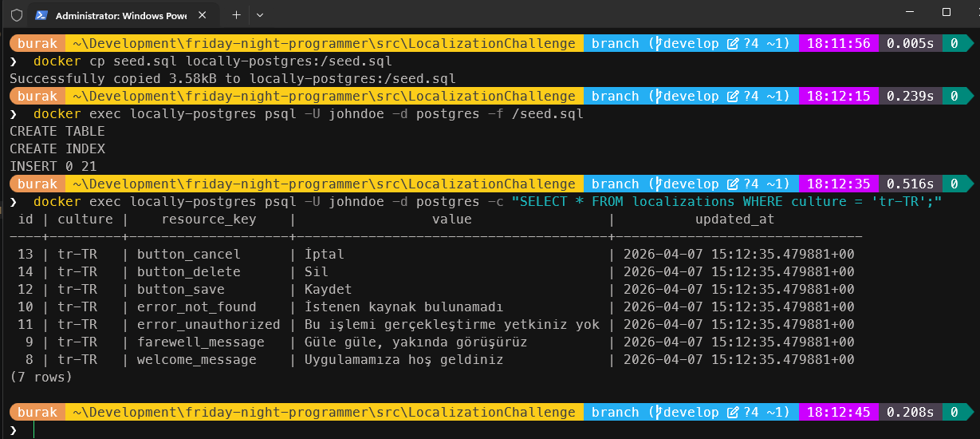Click the updated_at column header
The image size is (980, 439).
[x=734, y=219]
